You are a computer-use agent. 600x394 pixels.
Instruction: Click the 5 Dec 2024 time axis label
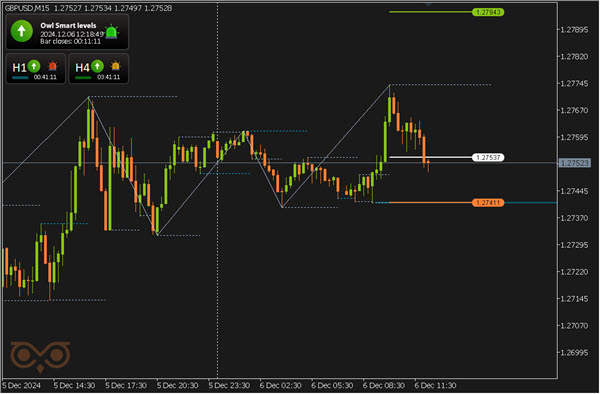pyautogui.click(x=21, y=385)
